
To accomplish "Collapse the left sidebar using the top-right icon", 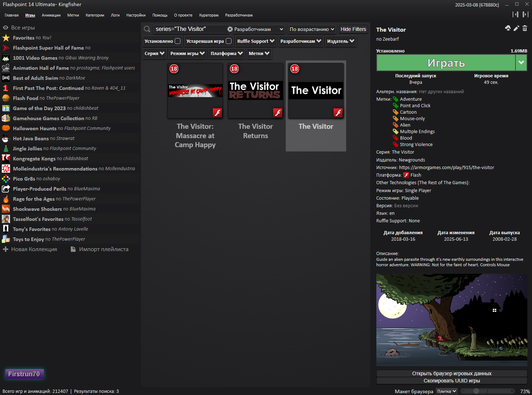I will pyautogui.click(x=515, y=14).
